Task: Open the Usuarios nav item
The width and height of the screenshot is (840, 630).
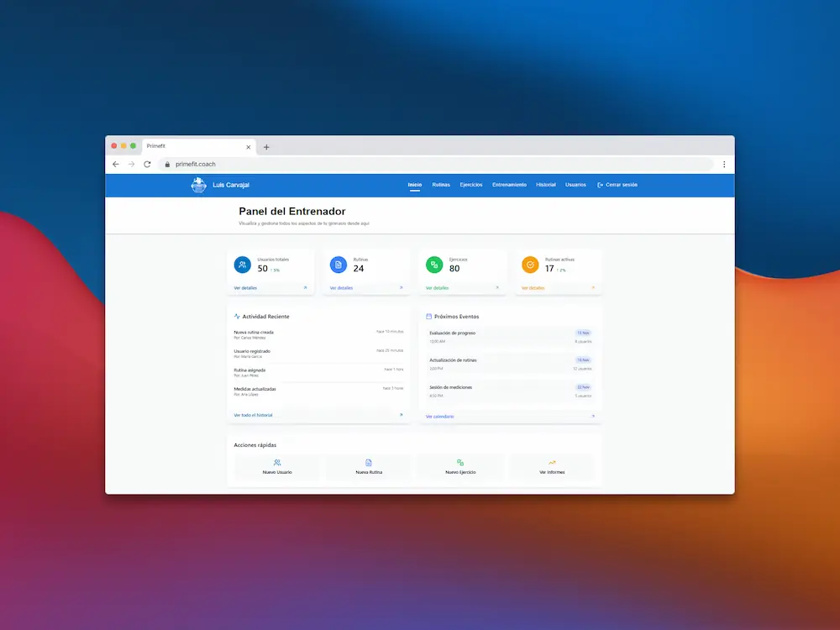Action: pos(575,185)
